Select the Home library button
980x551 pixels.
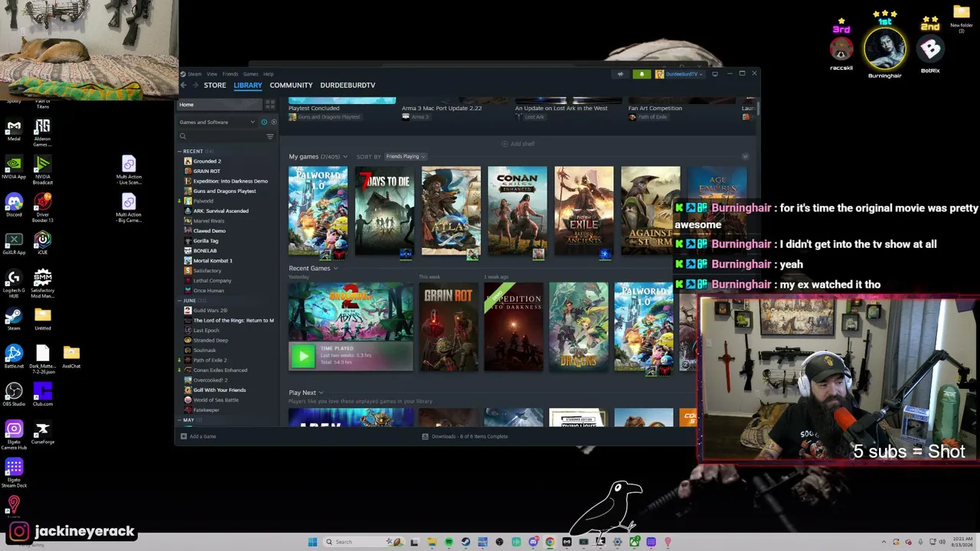[219, 104]
